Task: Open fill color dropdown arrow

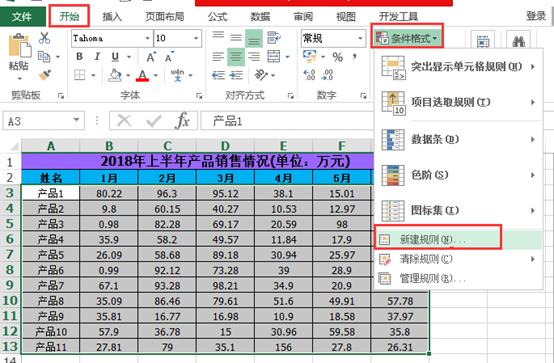Action: 128,75
